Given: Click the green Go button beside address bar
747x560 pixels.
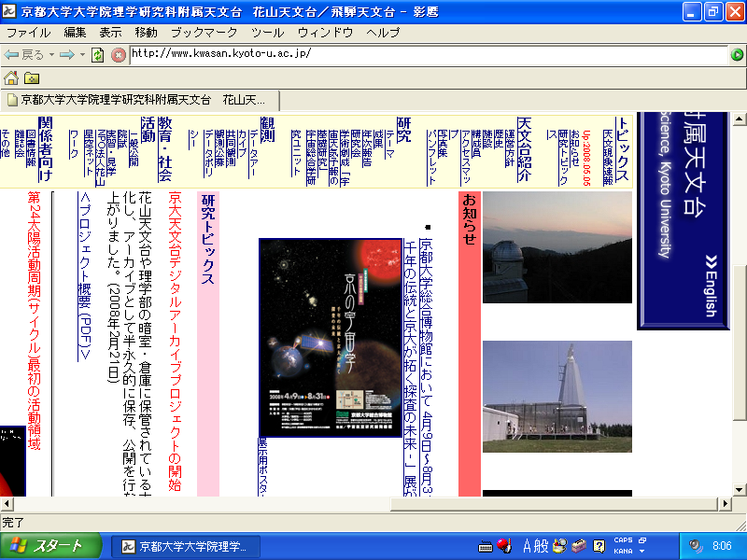Looking at the screenshot, I should tap(737, 55).
